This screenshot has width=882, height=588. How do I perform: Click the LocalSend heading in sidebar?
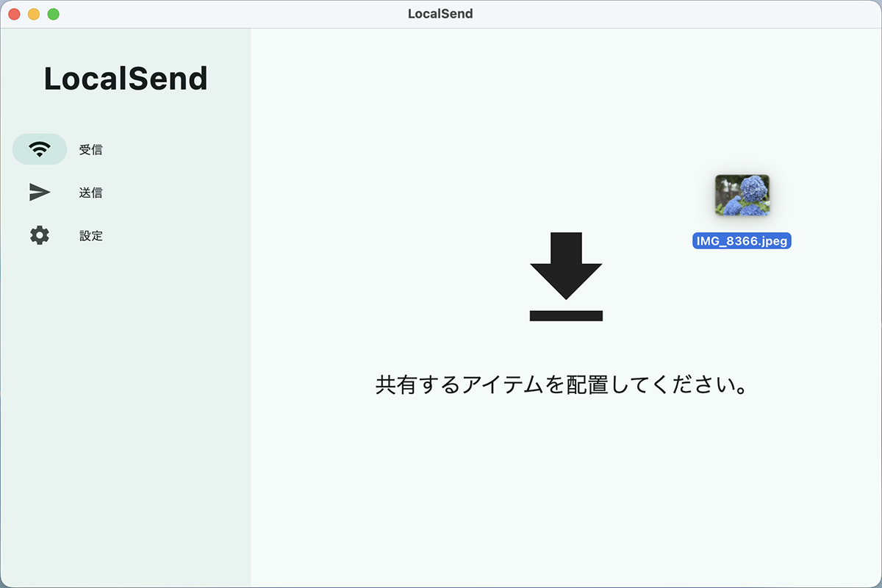pyautogui.click(x=126, y=79)
